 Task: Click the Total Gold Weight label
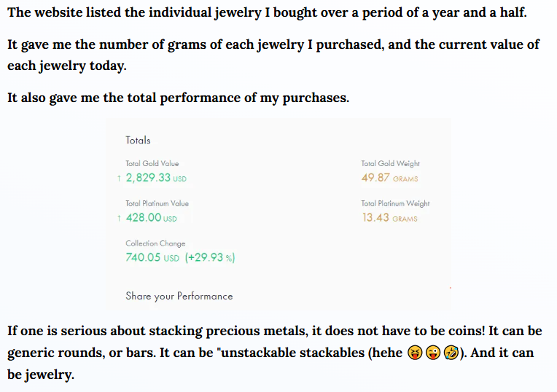pyautogui.click(x=390, y=163)
